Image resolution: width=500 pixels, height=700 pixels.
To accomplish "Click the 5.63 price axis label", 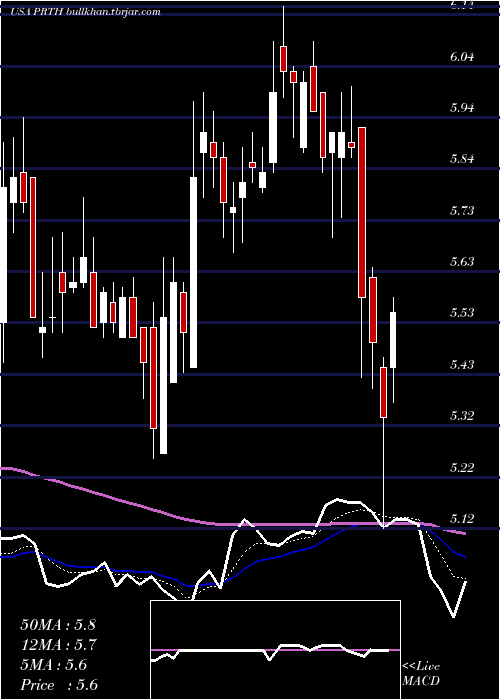I will [x=462, y=261].
